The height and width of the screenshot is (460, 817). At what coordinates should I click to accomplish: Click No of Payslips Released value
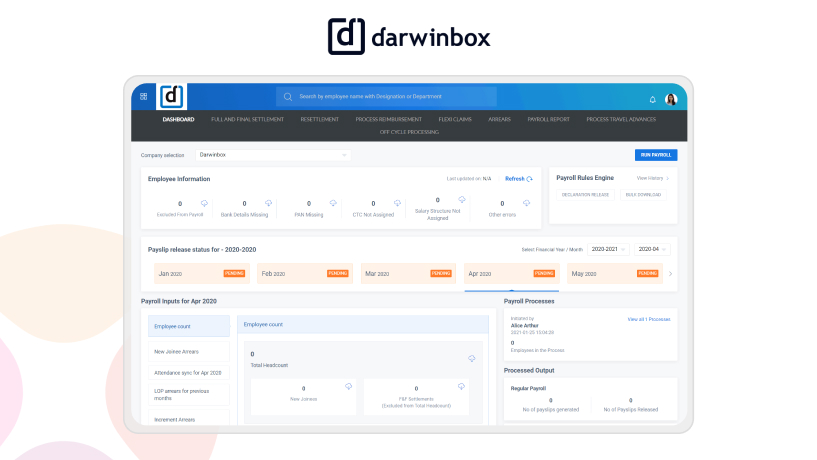(x=630, y=401)
